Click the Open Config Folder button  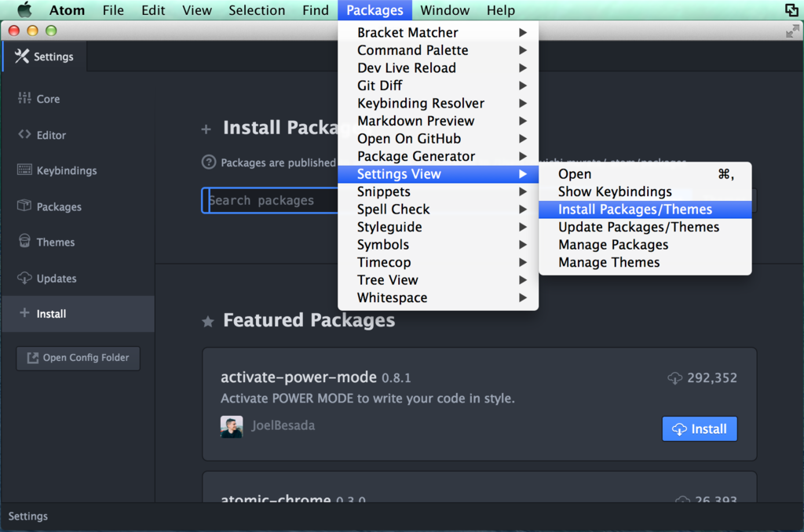(78, 358)
